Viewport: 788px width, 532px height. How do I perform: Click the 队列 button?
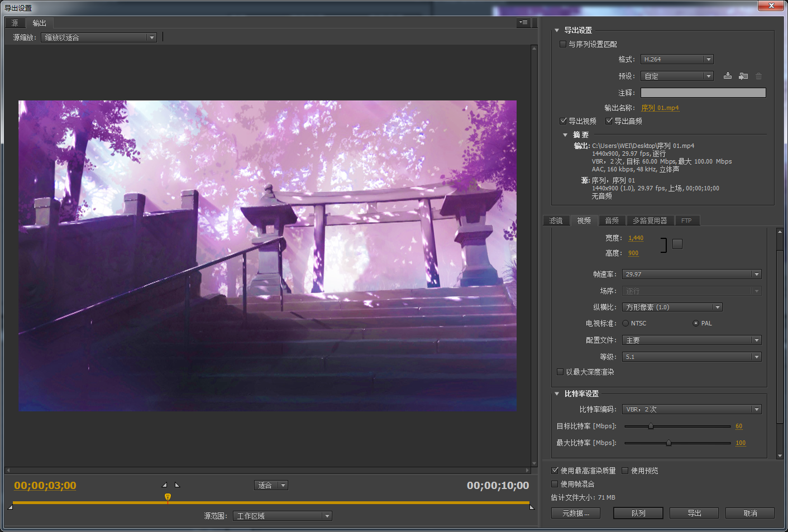click(638, 513)
